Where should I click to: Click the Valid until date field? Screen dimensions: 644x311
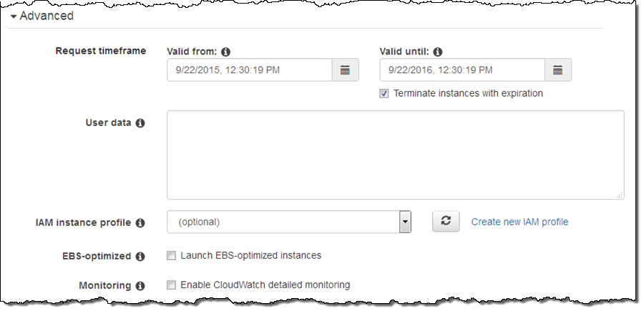(x=462, y=70)
